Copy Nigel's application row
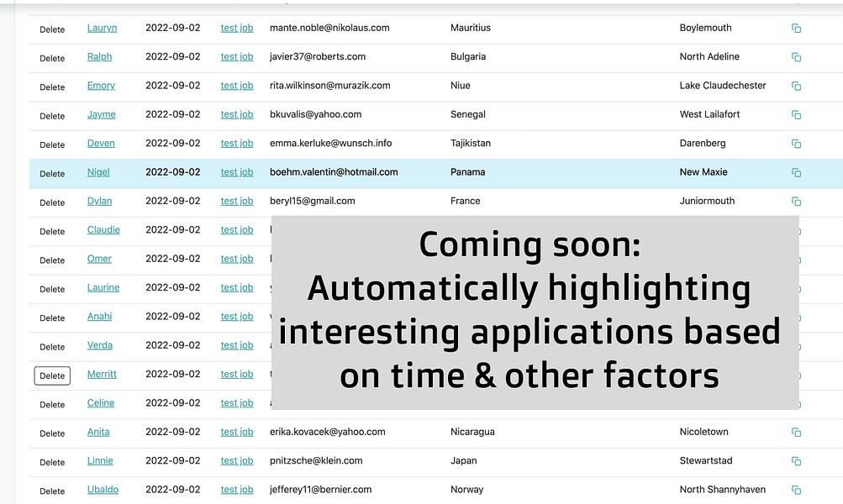The height and width of the screenshot is (504, 843). click(x=796, y=172)
